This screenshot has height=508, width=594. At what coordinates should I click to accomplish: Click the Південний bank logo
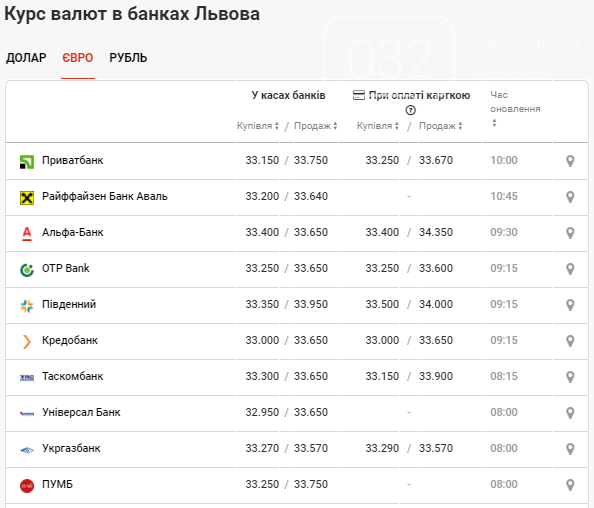point(27,306)
